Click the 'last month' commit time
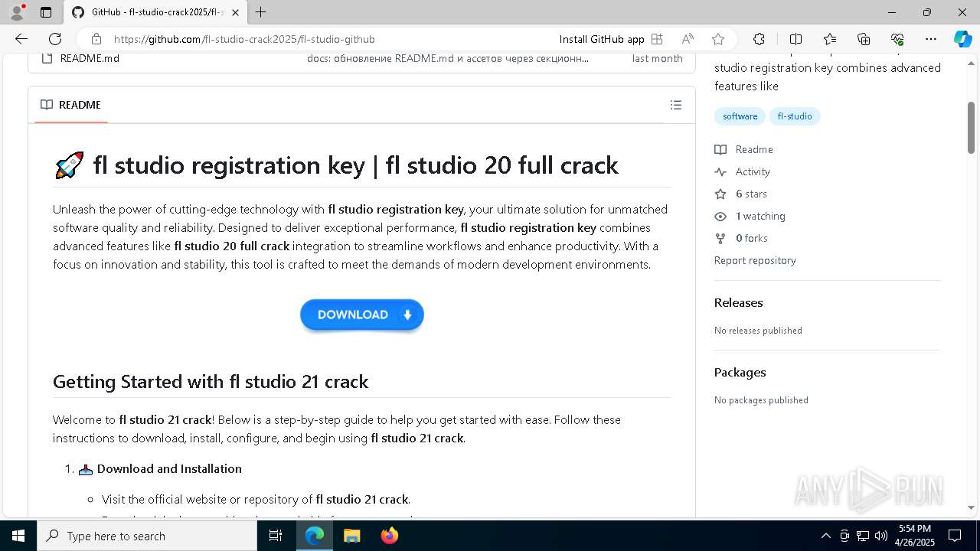Screen dimensions: 980x551 coord(657,58)
